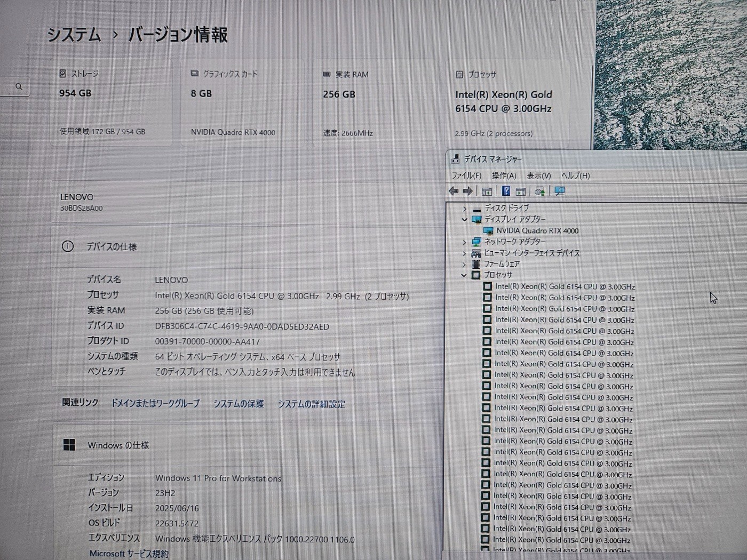Collapse the プロセッサ node in Device Manager
Image resolution: width=747 pixels, height=560 pixels.
tap(464, 275)
